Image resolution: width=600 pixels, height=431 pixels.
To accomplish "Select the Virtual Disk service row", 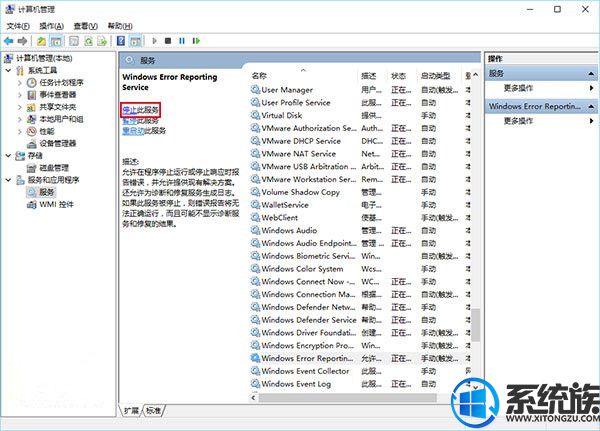I will click(x=360, y=115).
